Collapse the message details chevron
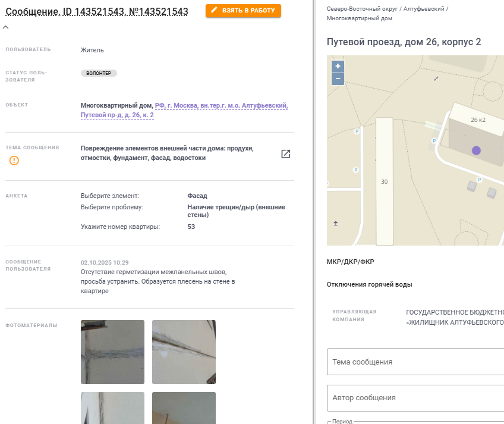The width and height of the screenshot is (504, 424). point(5,27)
